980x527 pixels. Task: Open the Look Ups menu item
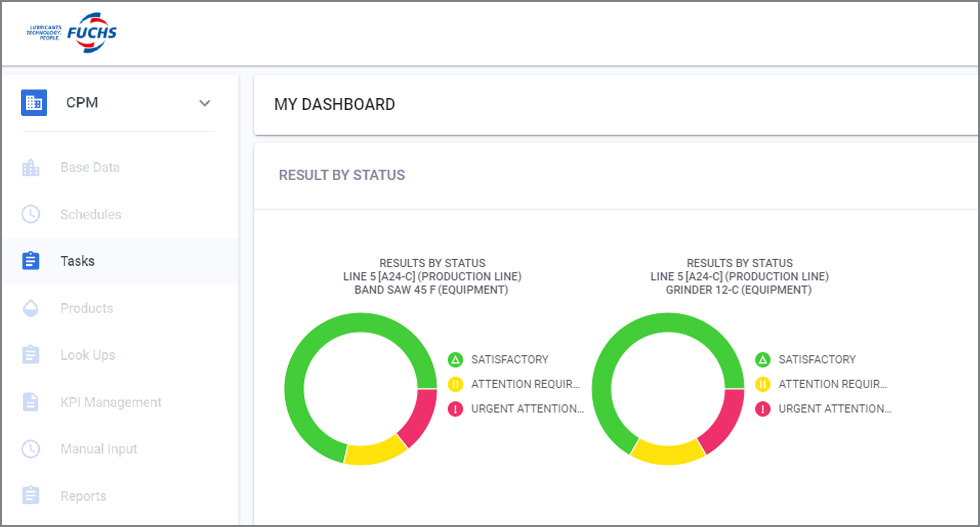tap(88, 355)
